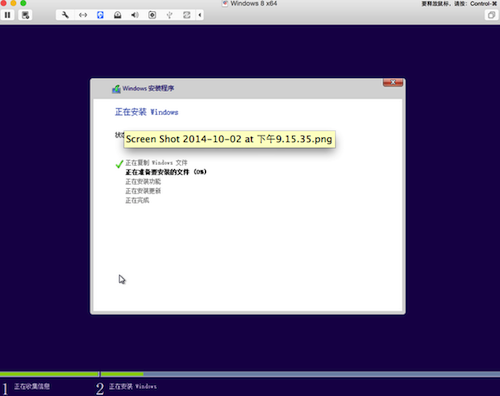Image resolution: width=500 pixels, height=396 pixels.
Task: Click the VMware document icon beside the title
Action: pyautogui.click(x=225, y=3)
